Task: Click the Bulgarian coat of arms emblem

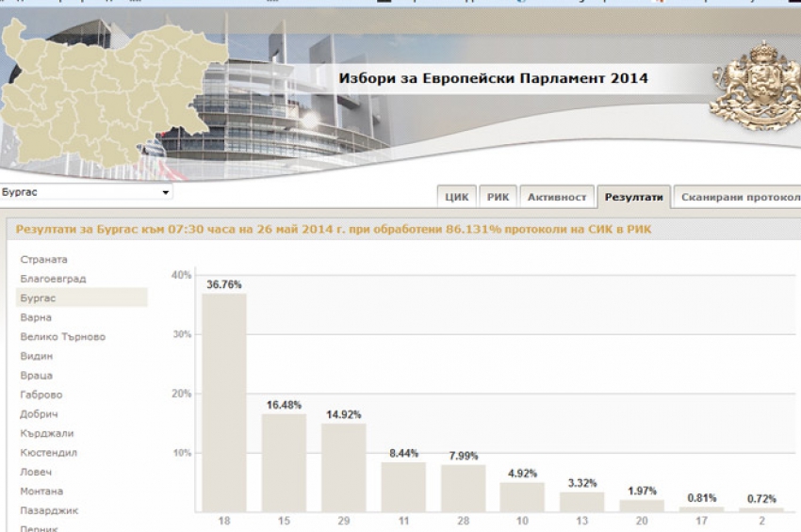Action: tap(749, 85)
